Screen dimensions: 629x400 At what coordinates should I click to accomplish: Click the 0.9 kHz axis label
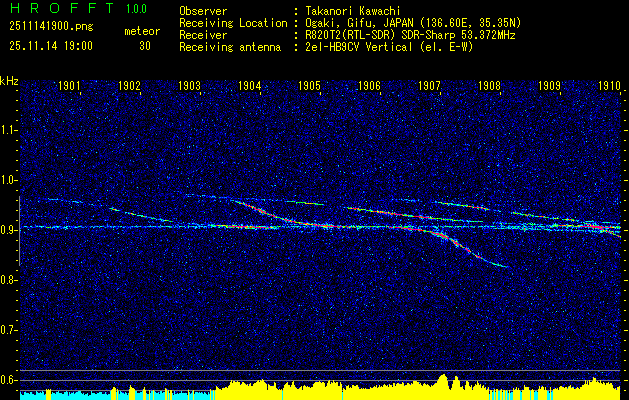(x=8, y=230)
